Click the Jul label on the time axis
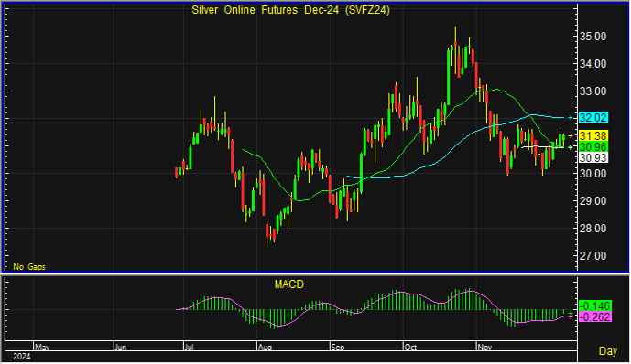This screenshot has height=364, width=631. [189, 347]
